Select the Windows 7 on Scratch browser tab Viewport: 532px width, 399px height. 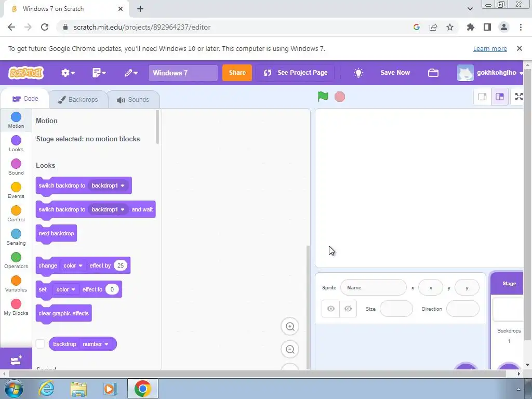click(x=66, y=9)
